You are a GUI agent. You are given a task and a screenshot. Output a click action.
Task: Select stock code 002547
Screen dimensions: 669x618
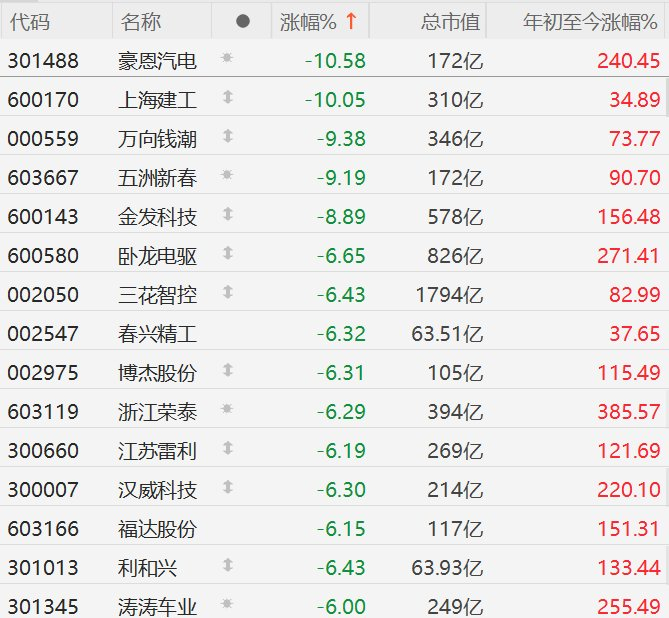pyautogui.click(x=43, y=334)
